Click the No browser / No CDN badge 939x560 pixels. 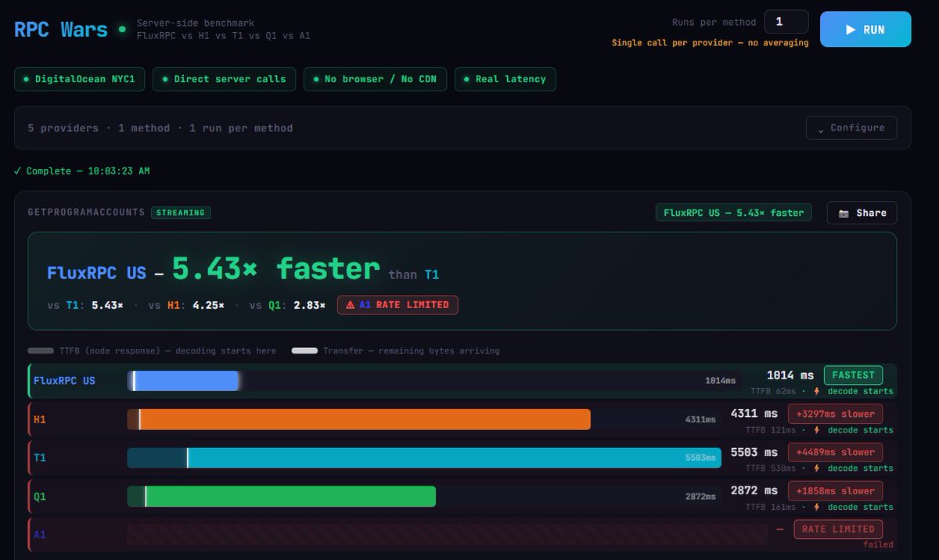(x=376, y=79)
